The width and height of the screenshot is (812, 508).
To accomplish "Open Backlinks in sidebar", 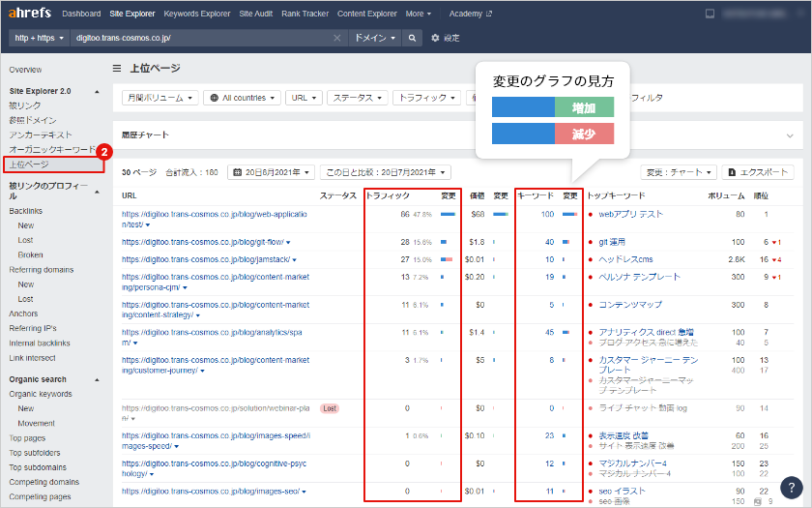I will 25,211.
